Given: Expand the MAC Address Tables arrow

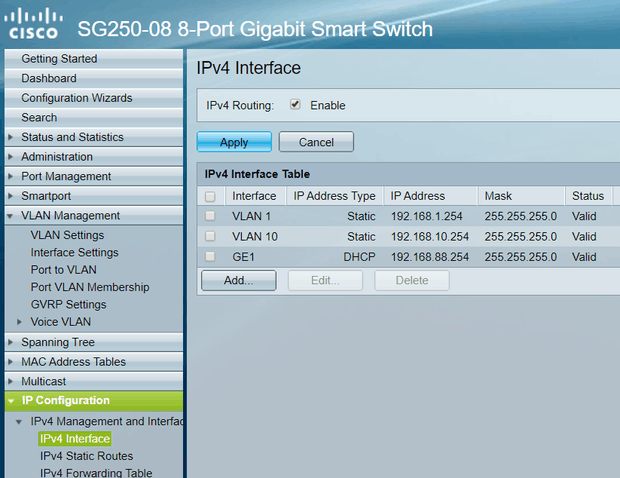Looking at the screenshot, I should (11, 362).
